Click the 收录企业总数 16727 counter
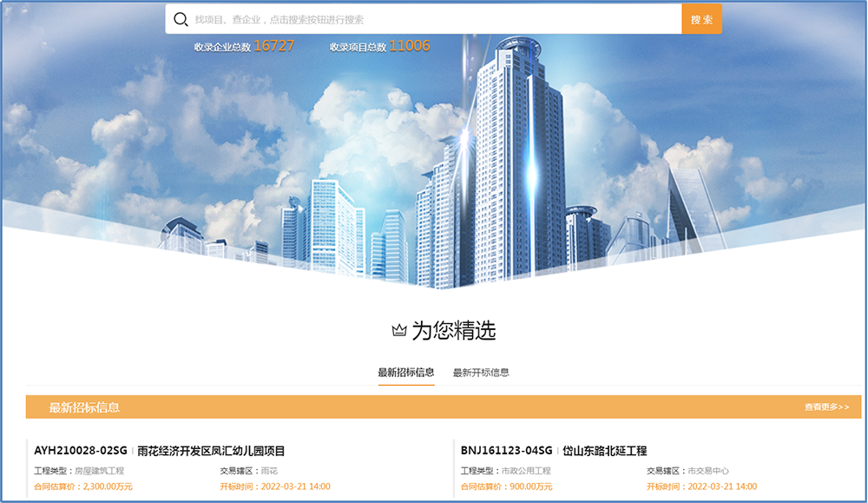 pyautogui.click(x=244, y=47)
